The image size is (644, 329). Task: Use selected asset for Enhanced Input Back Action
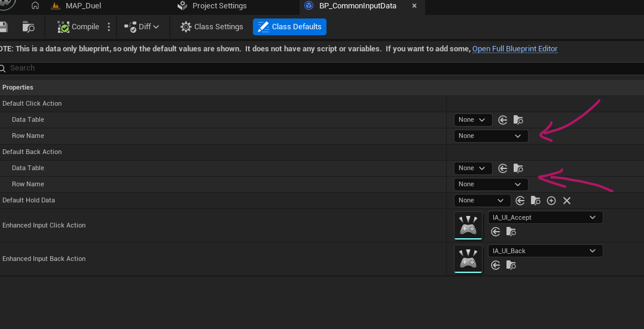pos(496,265)
